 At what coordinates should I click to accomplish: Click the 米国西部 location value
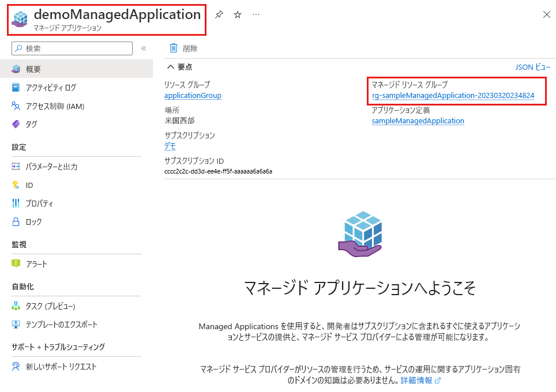[179, 121]
